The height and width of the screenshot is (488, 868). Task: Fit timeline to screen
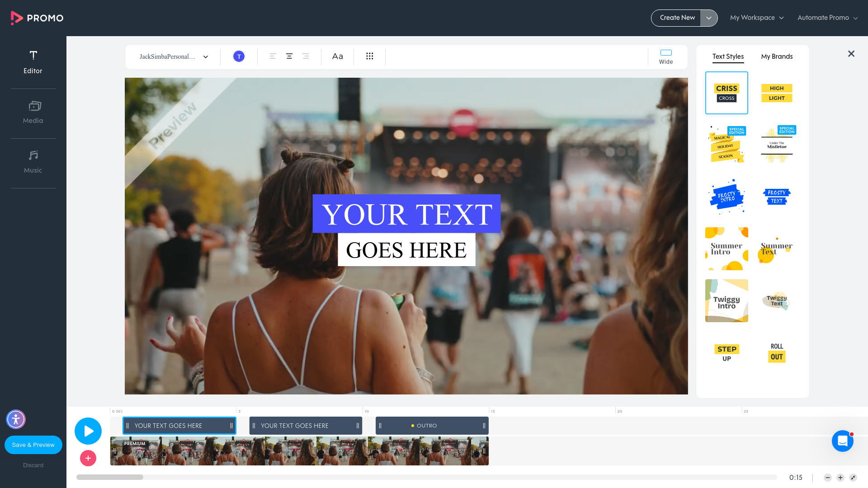tap(853, 478)
